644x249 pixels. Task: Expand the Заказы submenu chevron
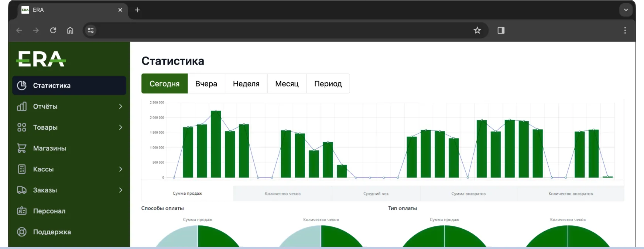(120, 190)
